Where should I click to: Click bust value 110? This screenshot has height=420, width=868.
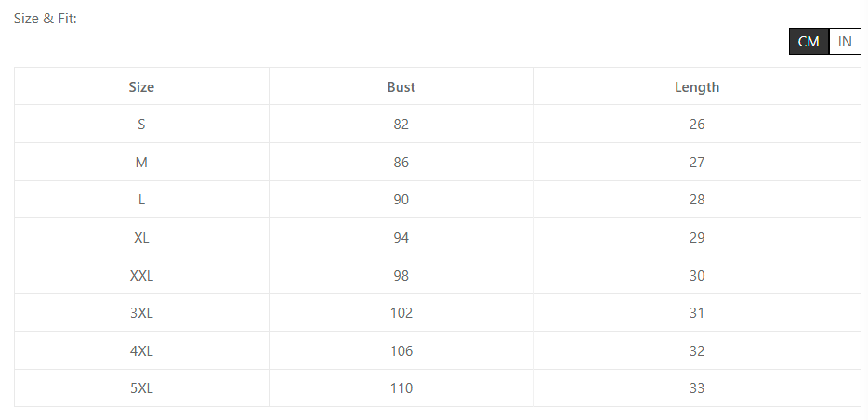[x=401, y=388]
